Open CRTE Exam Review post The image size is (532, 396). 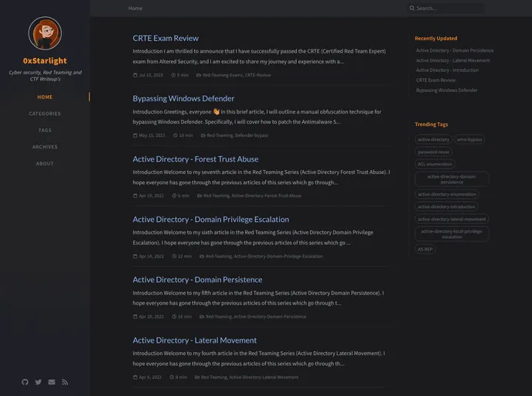pos(165,39)
